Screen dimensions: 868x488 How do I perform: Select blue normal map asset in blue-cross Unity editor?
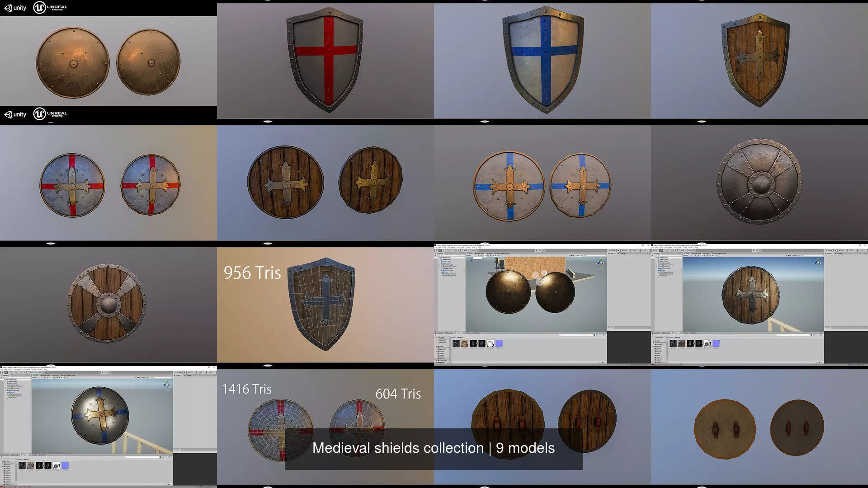tap(65, 465)
